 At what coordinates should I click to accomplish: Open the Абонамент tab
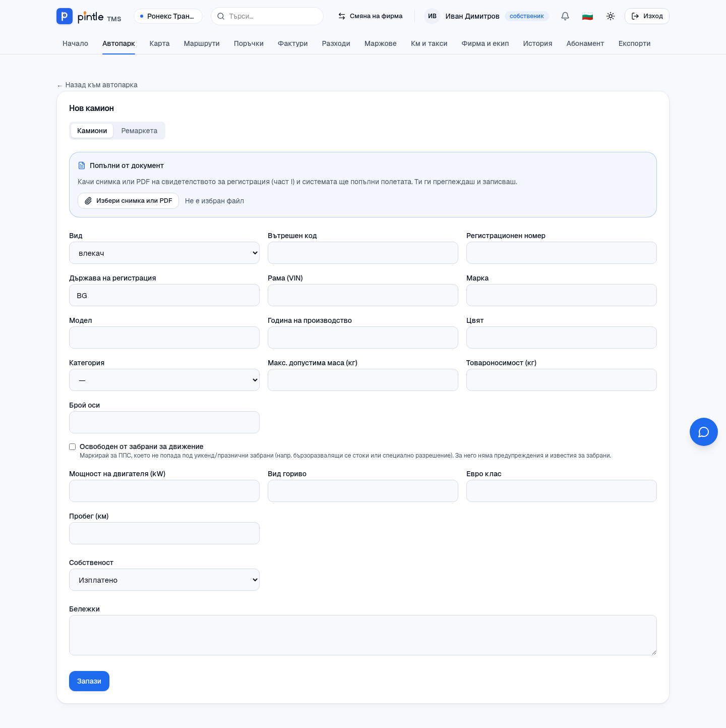coord(585,43)
